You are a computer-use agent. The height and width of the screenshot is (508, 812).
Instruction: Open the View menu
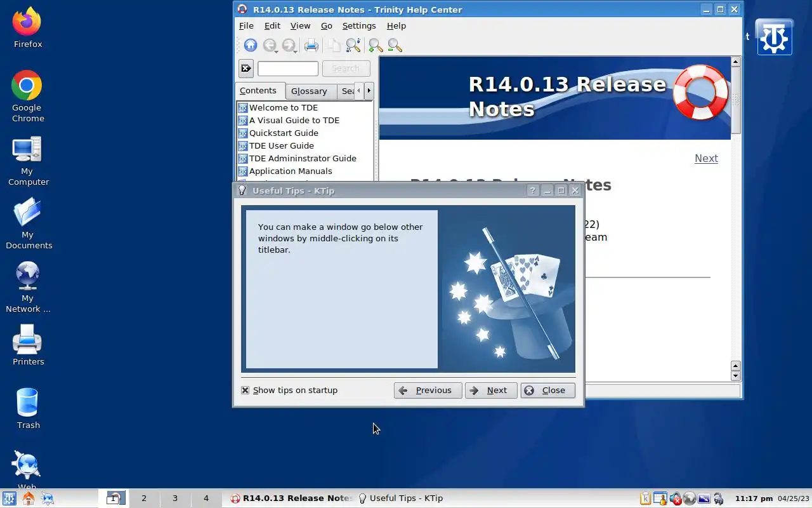pos(300,26)
